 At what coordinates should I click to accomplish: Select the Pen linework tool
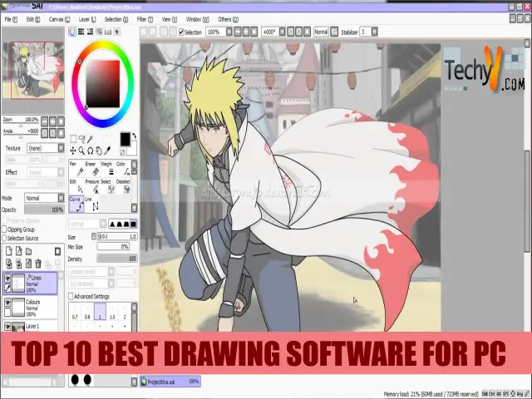(76, 169)
